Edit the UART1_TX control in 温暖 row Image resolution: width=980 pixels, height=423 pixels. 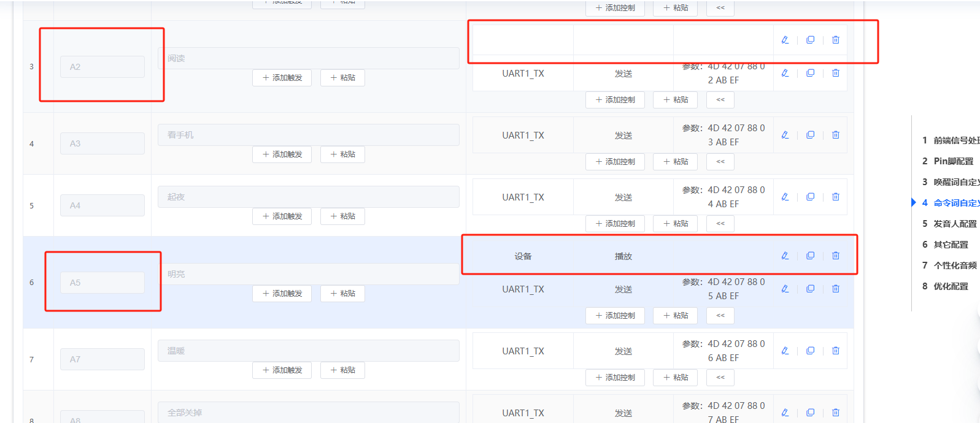[x=785, y=351]
